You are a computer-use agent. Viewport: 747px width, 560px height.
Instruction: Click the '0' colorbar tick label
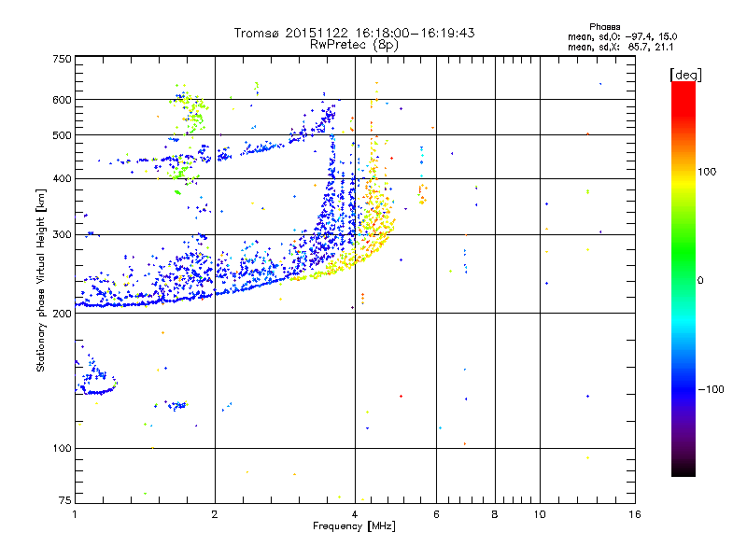point(700,281)
